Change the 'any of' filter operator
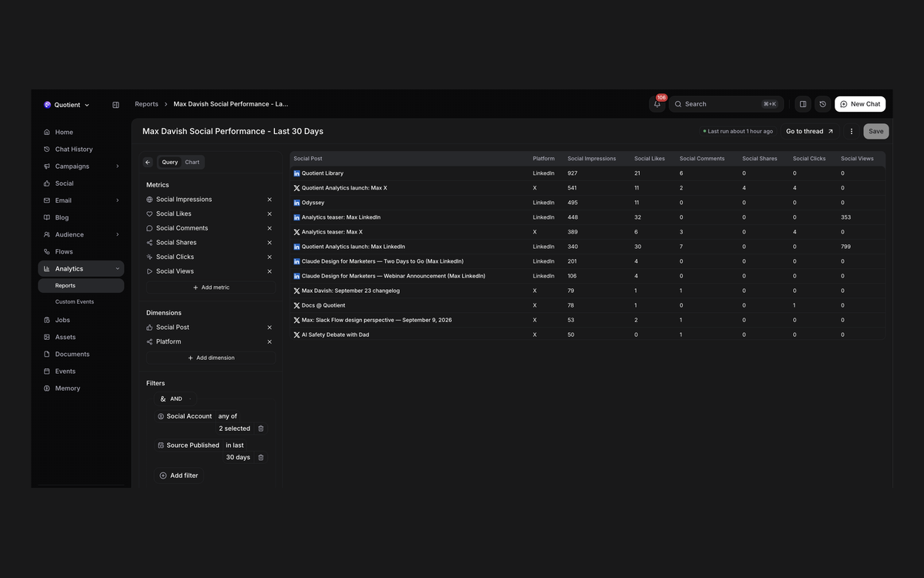 (x=228, y=416)
